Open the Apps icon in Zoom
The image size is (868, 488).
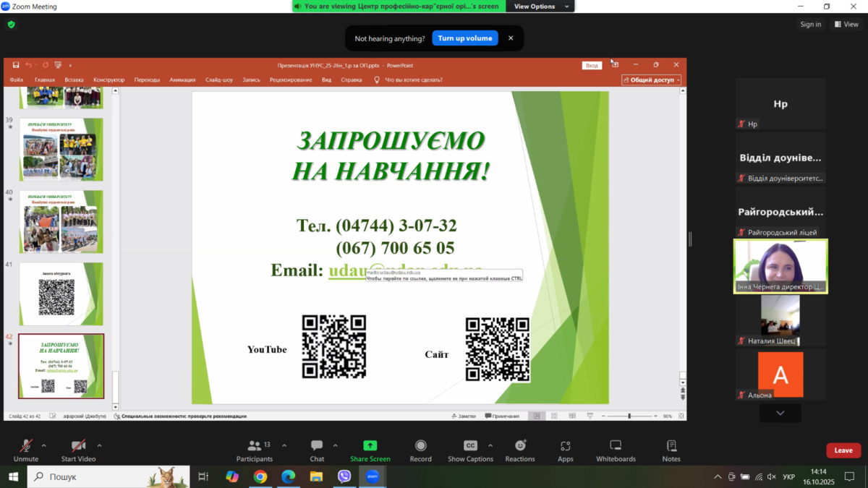tap(565, 446)
